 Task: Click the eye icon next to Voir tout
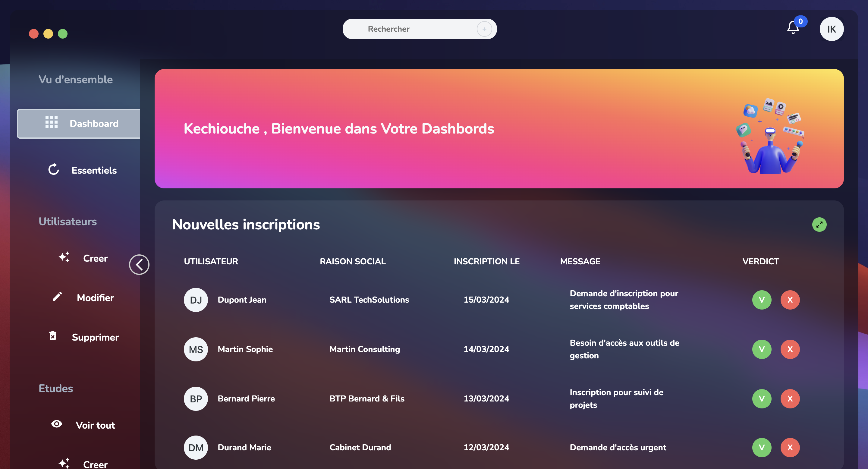tap(56, 424)
